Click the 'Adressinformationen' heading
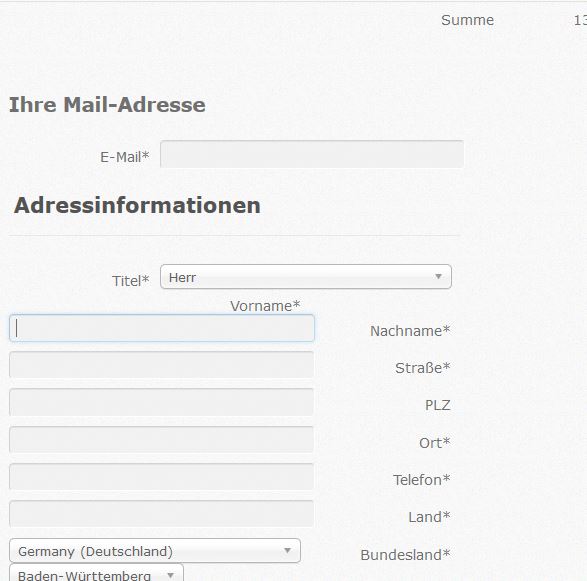The width and height of the screenshot is (587, 581). point(137,206)
